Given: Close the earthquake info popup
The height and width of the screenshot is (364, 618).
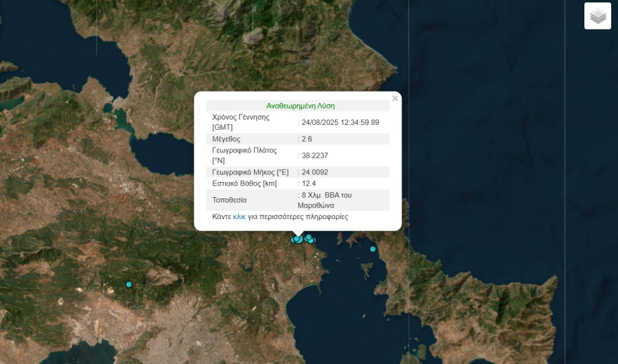Looking at the screenshot, I should [395, 99].
